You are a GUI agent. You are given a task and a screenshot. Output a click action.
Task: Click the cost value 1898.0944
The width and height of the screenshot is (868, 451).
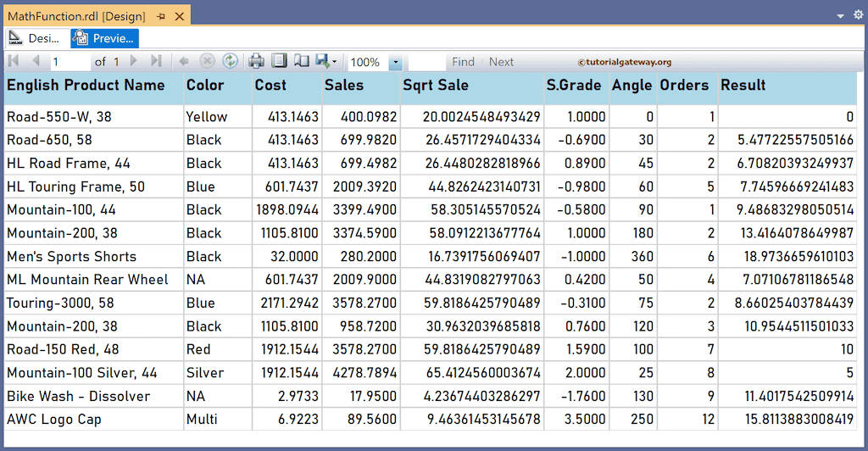[287, 209]
